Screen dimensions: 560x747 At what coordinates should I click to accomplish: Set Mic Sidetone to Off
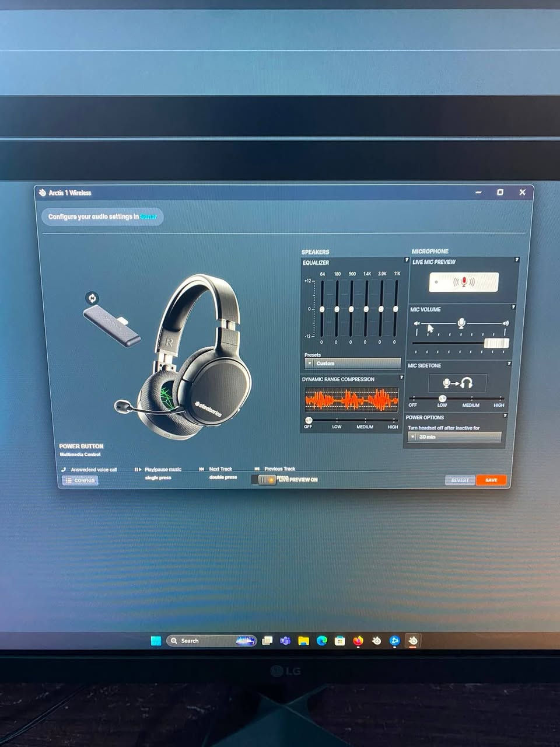412,405
